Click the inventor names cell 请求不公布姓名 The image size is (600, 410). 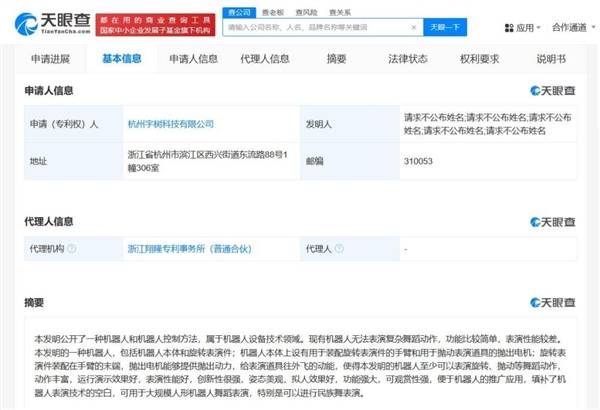click(488, 124)
